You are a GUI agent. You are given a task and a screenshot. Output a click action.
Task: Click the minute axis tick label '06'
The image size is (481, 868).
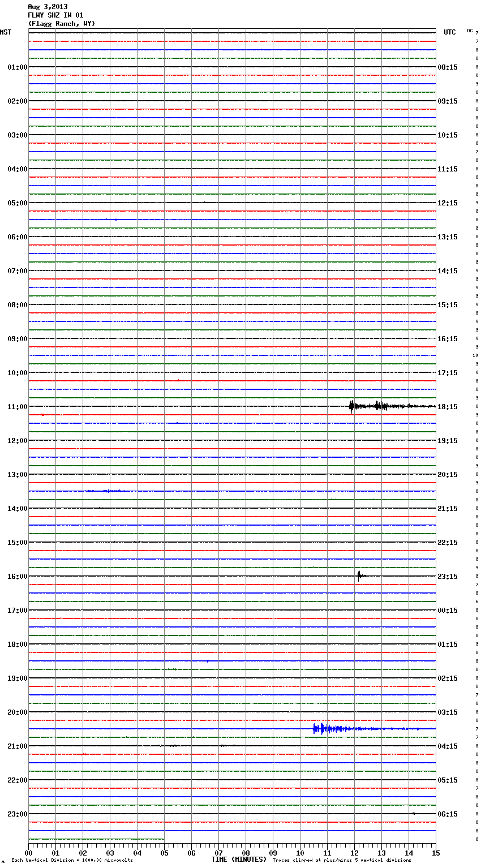pos(191,853)
